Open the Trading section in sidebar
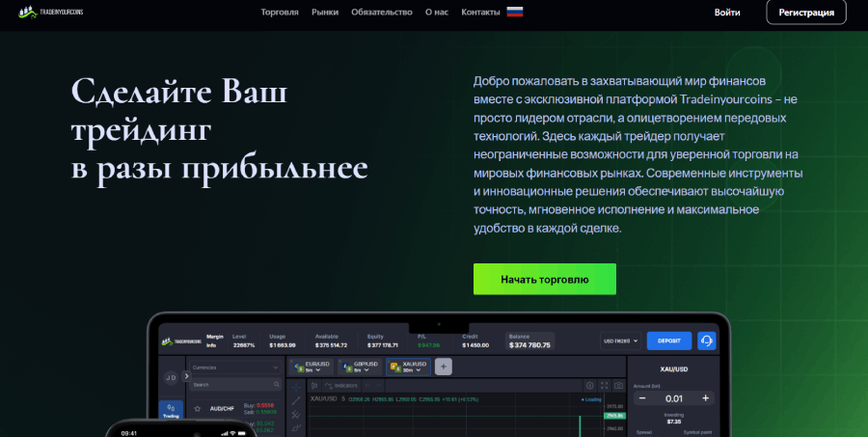868x437 pixels. pyautogui.click(x=171, y=411)
